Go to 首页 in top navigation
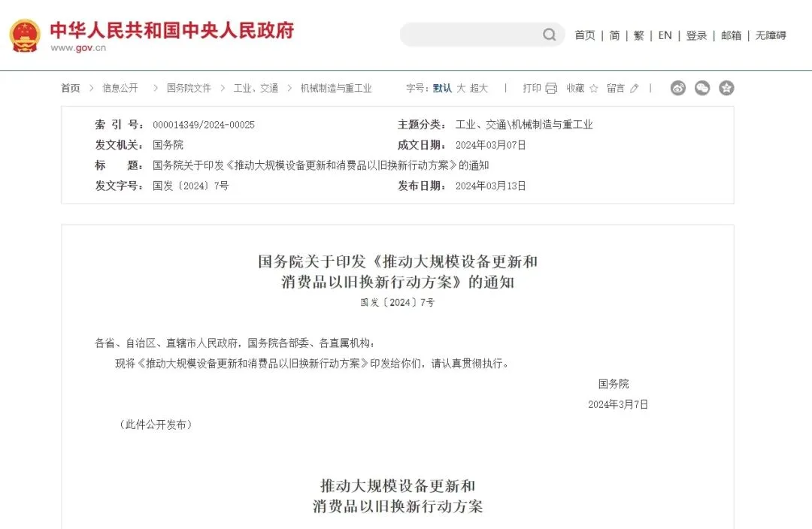This screenshot has height=529, width=812. point(585,35)
